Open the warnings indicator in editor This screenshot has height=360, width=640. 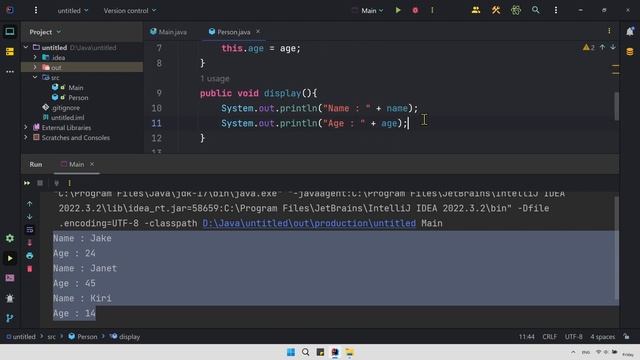pyautogui.click(x=589, y=47)
